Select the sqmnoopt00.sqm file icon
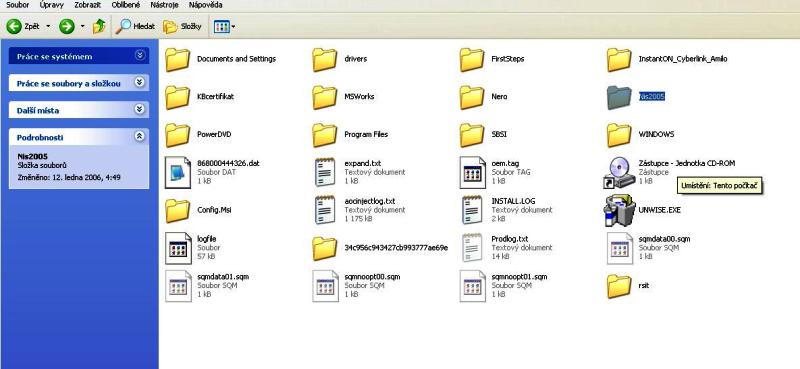Screen dimensions: 800x369 click(x=326, y=286)
